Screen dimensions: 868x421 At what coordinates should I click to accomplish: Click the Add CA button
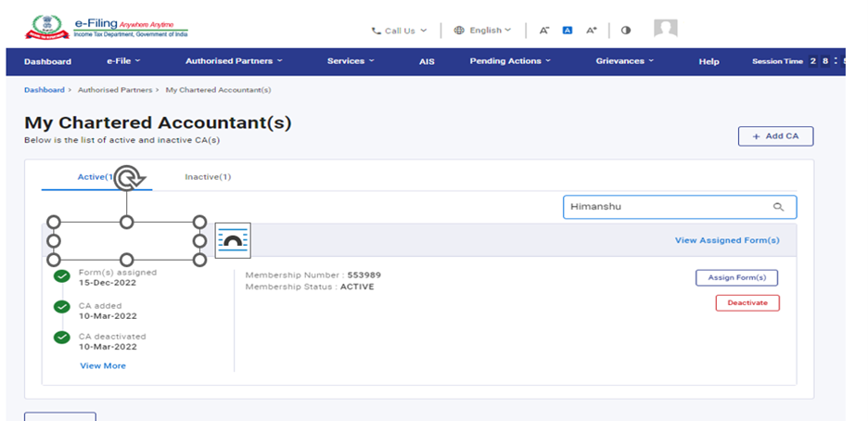coord(775,136)
